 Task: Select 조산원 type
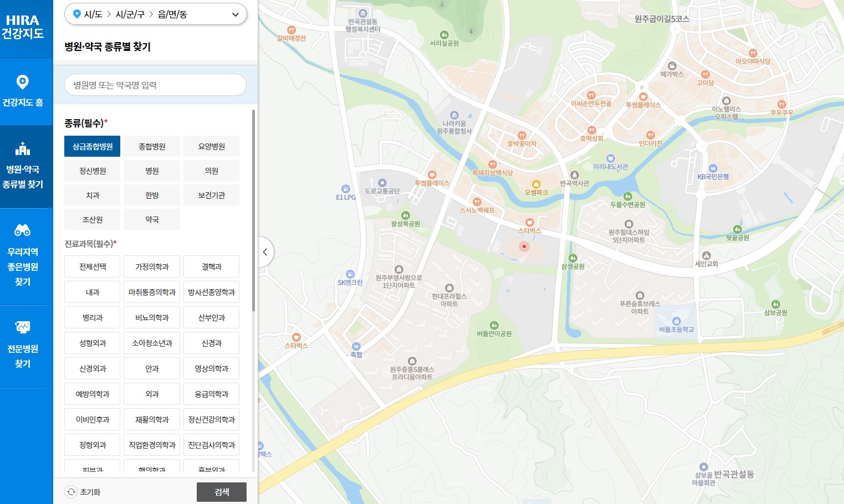(x=93, y=219)
